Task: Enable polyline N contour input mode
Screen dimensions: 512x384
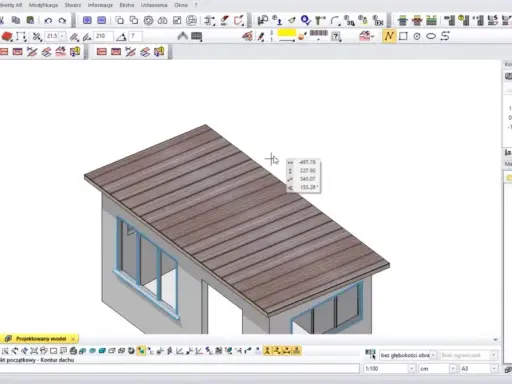Action: coord(389,36)
